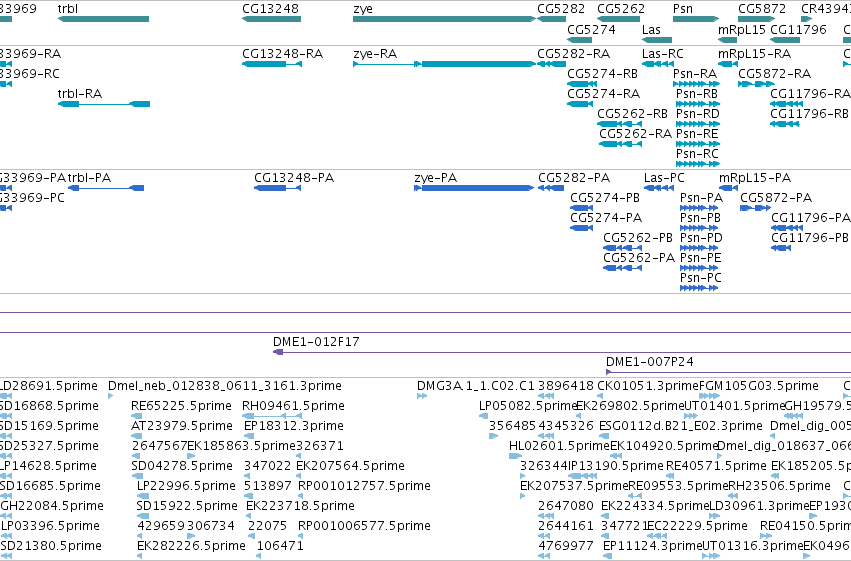Screen dimensions: 851x561
Task: Select protein mRpL15-PA
Action: [x=728, y=188]
